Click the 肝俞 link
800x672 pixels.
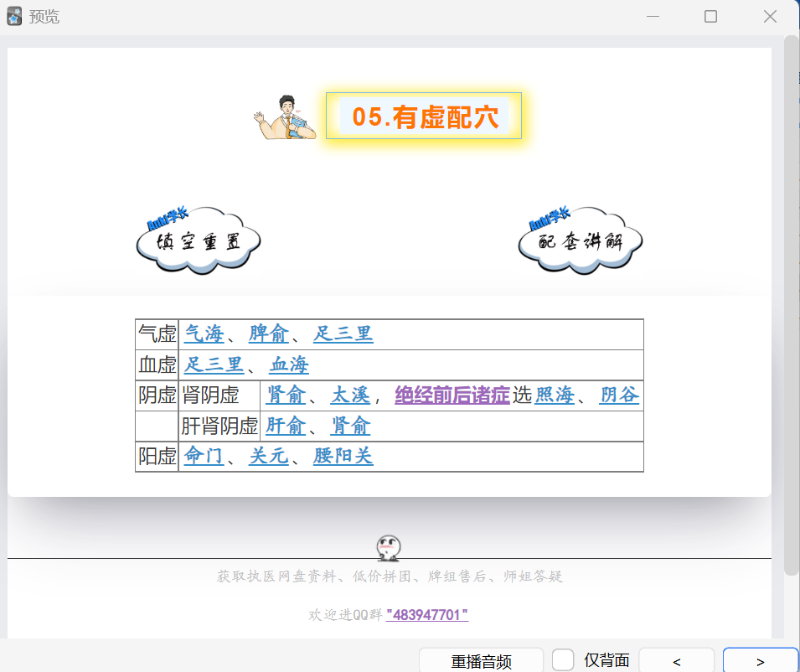[286, 426]
